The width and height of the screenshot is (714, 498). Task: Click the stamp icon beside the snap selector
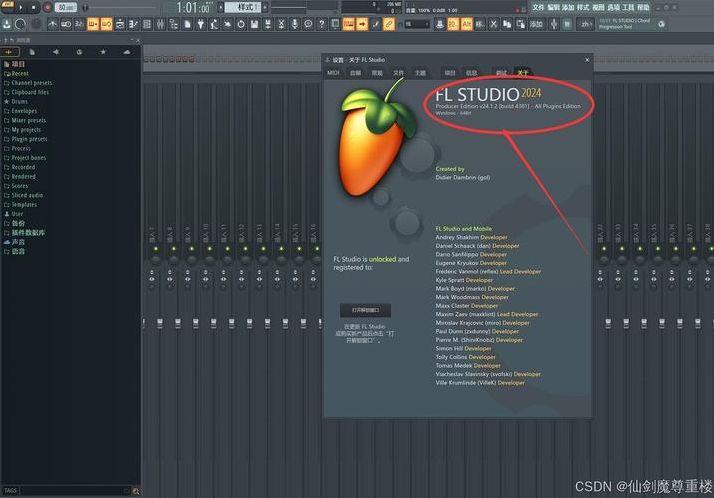[x=439, y=24]
